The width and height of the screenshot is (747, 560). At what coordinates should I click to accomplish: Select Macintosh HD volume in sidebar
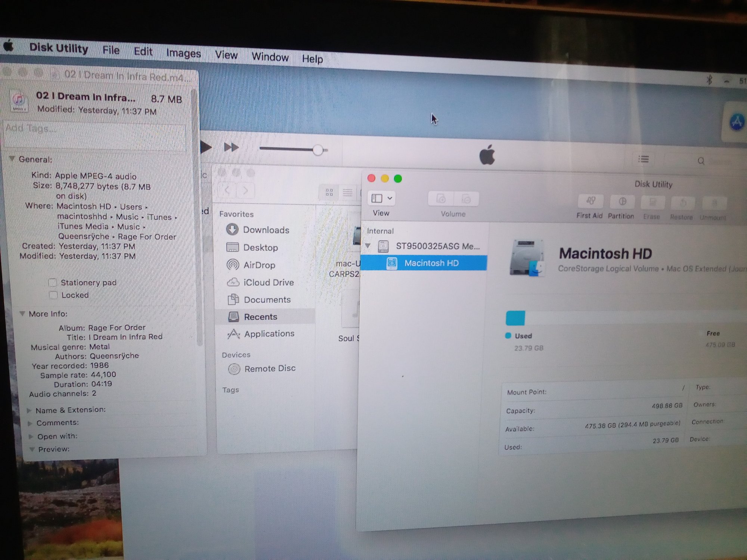[x=431, y=263]
